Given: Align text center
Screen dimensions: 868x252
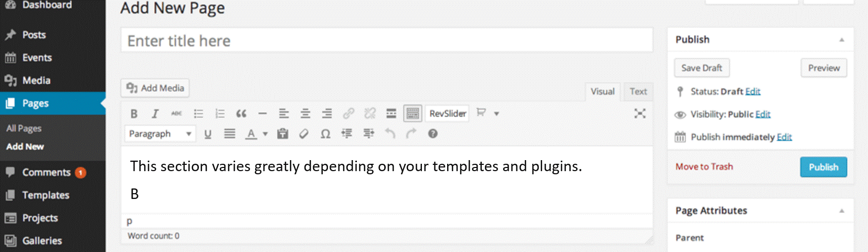Looking at the screenshot, I should [x=305, y=113].
